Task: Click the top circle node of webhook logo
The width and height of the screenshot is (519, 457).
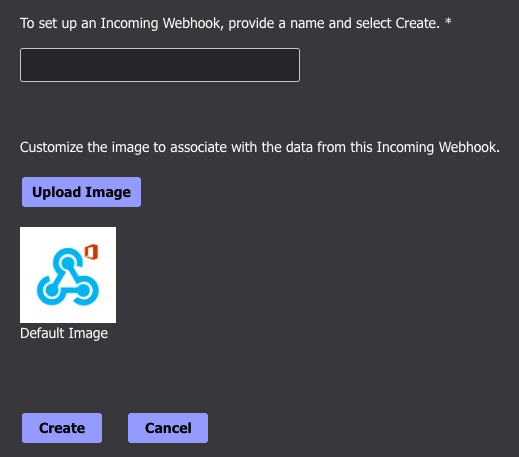Action: (x=68, y=263)
